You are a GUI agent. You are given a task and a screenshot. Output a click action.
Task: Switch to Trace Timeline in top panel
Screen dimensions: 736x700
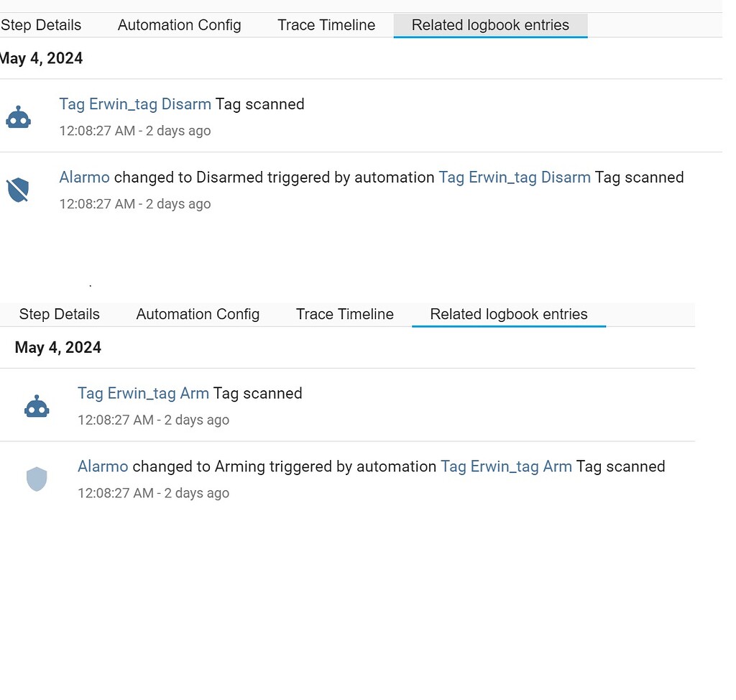tap(326, 25)
